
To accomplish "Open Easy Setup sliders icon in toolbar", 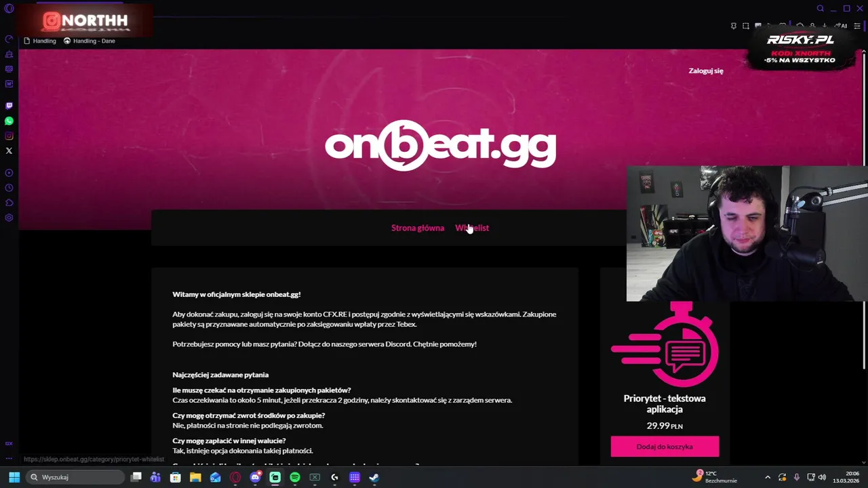I will click(857, 26).
